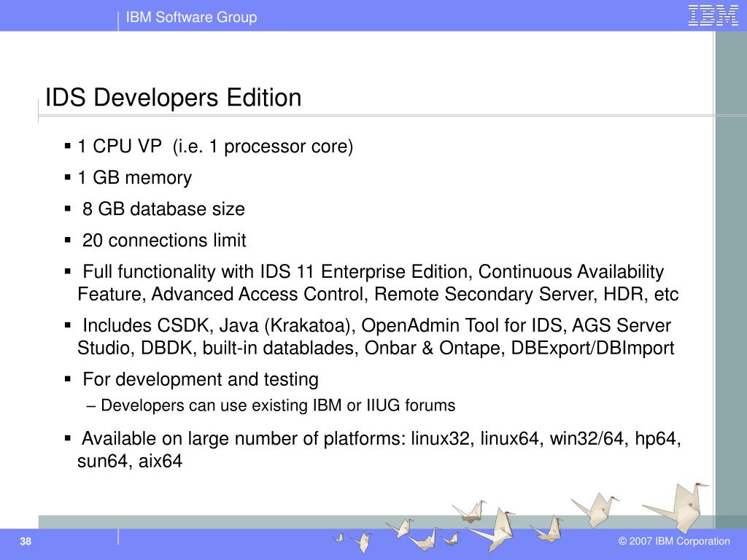Select the 'IDS Developers Edition' slide title
Screen dimensions: 747x560
point(173,98)
